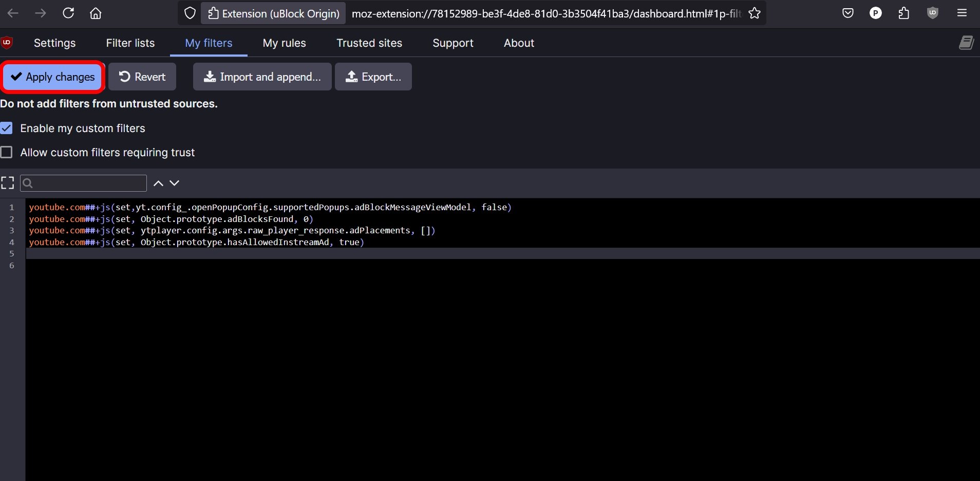The image size is (980, 481).
Task: Toggle full-screen editor expand icon
Action: click(7, 183)
